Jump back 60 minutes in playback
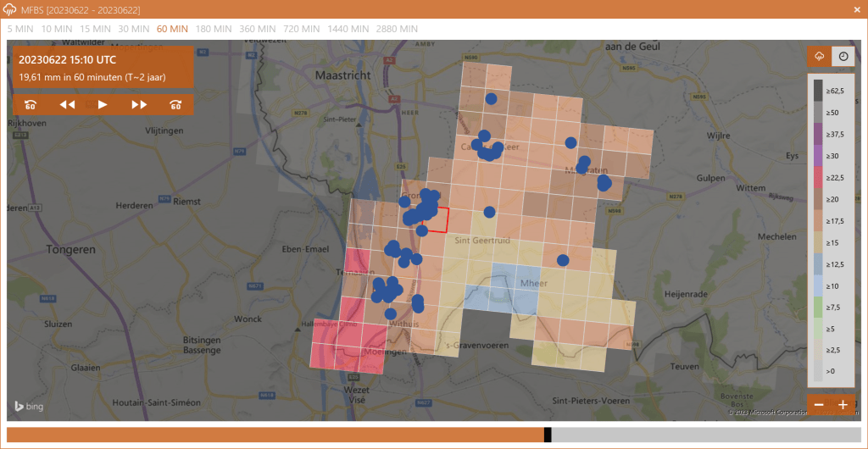The image size is (868, 449). click(31, 105)
